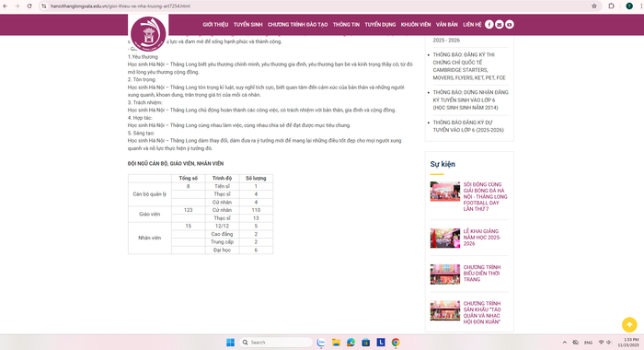Open CHƯƠNG TRÌNH ĐÀO TẠO menu
This screenshot has width=644, height=350.
(298, 25)
